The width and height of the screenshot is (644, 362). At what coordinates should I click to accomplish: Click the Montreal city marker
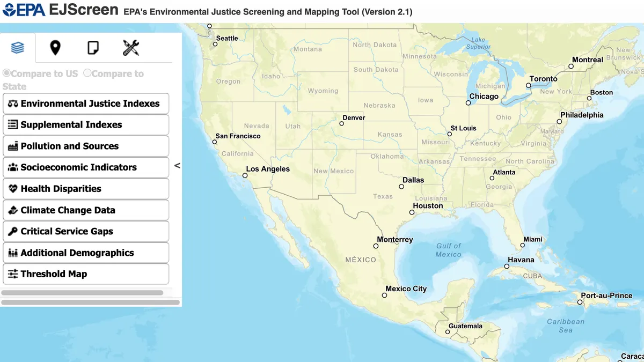tap(571, 67)
